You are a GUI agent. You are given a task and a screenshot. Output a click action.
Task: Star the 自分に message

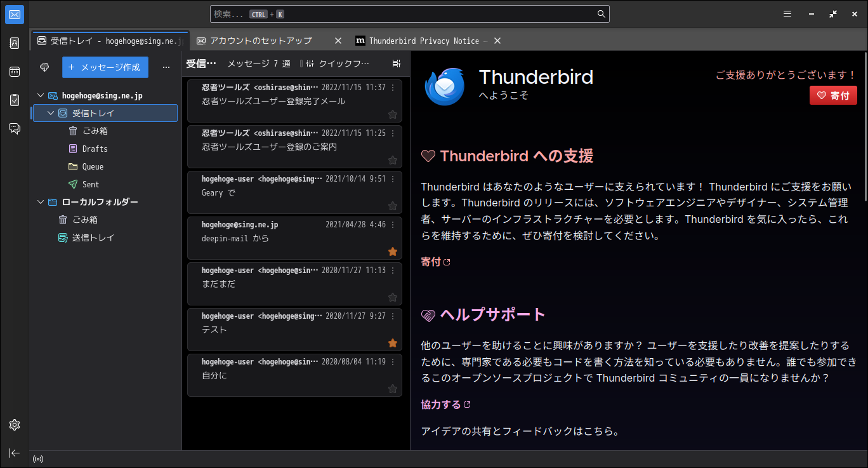[x=393, y=389]
